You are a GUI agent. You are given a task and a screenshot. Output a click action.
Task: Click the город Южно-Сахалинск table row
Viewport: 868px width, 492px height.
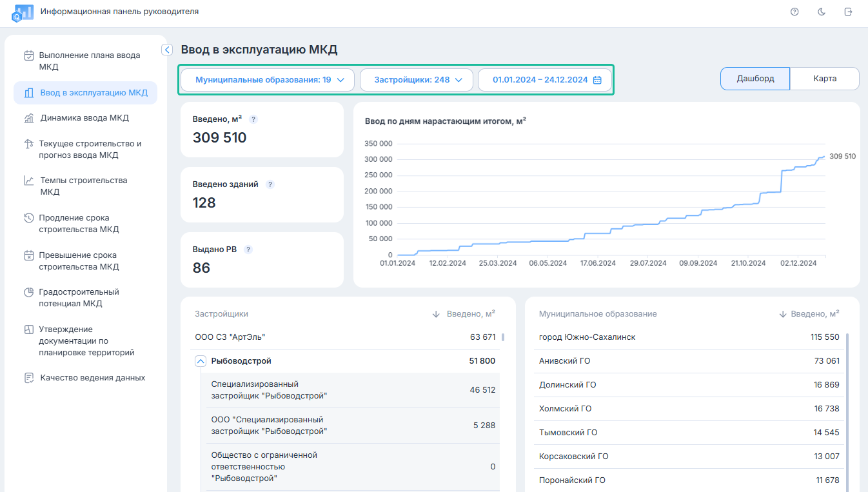687,337
